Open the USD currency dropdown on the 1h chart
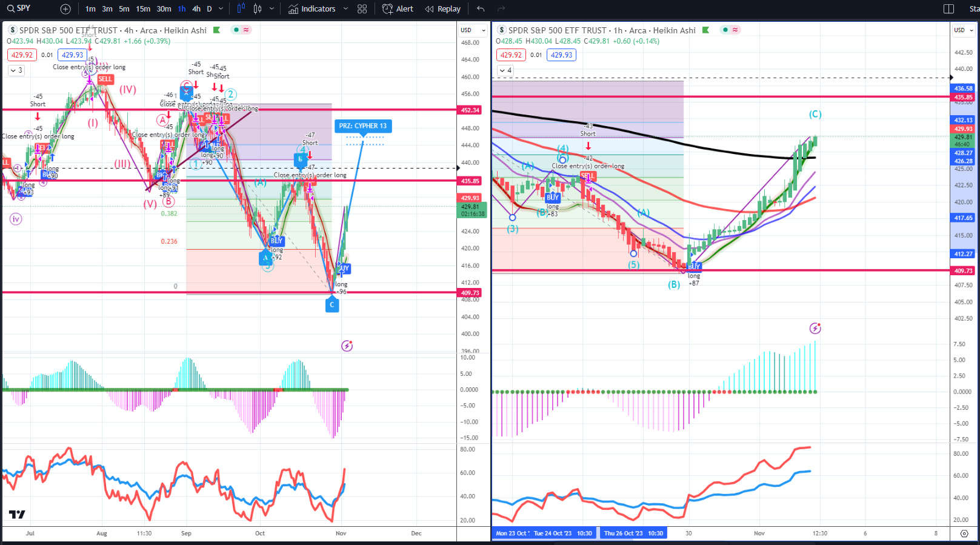980x545 pixels. 964,30
